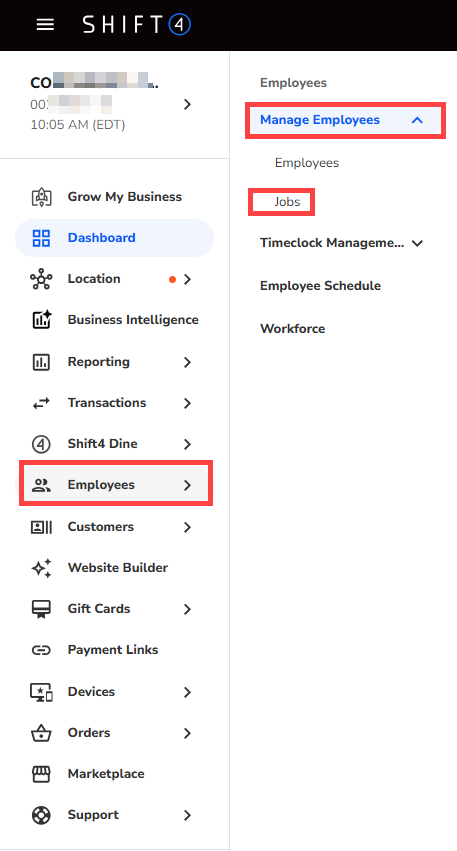This screenshot has height=851, width=457.
Task: Collapse Manage Employees with the up chevron
Action: coord(417,120)
